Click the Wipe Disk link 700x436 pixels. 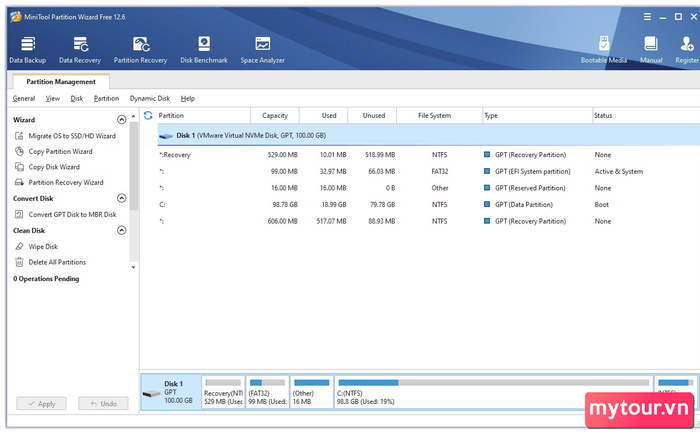43,247
